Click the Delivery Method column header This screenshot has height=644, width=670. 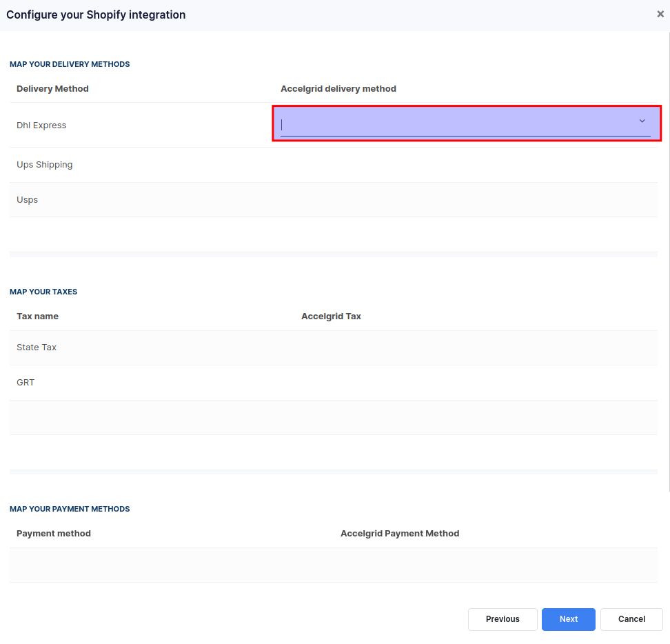[x=52, y=89]
